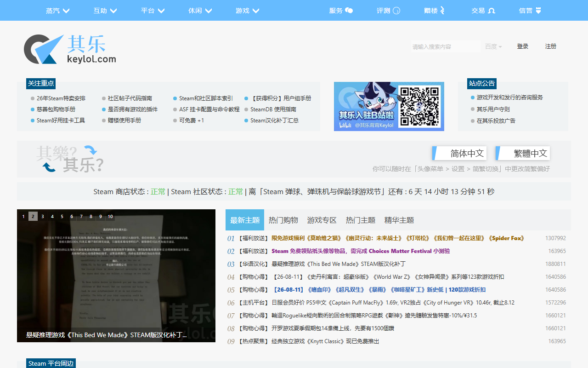Viewport: 588px width, 368px height.
Task: Open the This Bed We Made slideshow image
Action: (116, 276)
